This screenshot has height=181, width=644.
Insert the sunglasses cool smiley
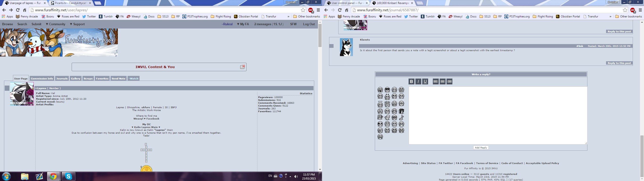(x=387, y=90)
